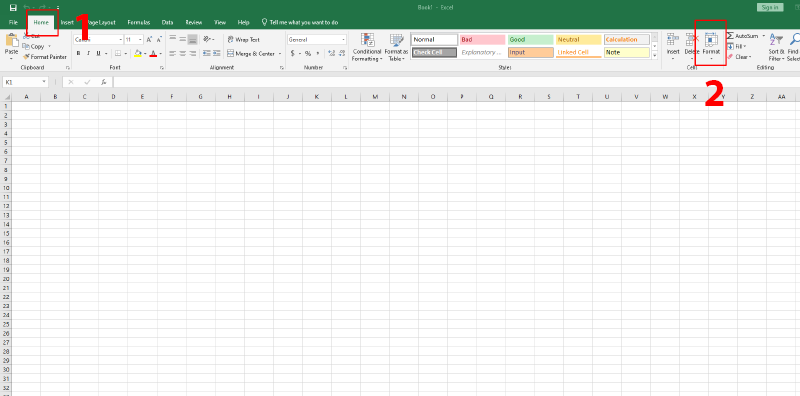Toggle Underline formatting

98,53
